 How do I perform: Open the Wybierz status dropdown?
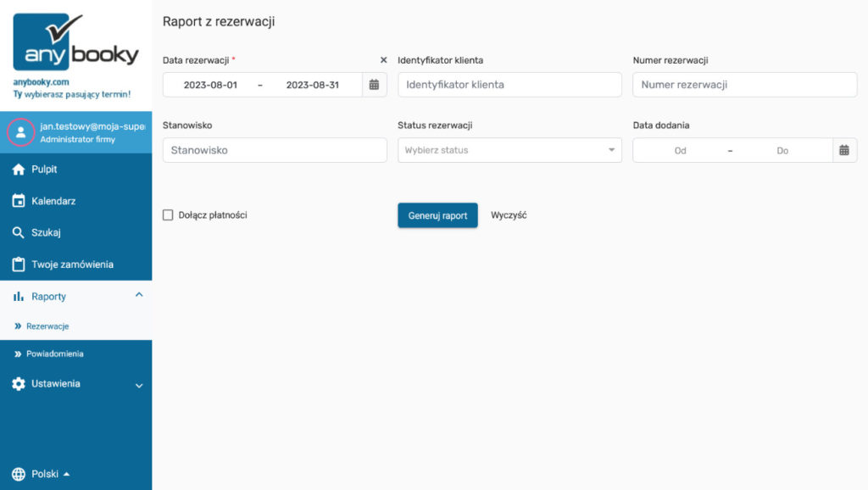pyautogui.click(x=509, y=150)
